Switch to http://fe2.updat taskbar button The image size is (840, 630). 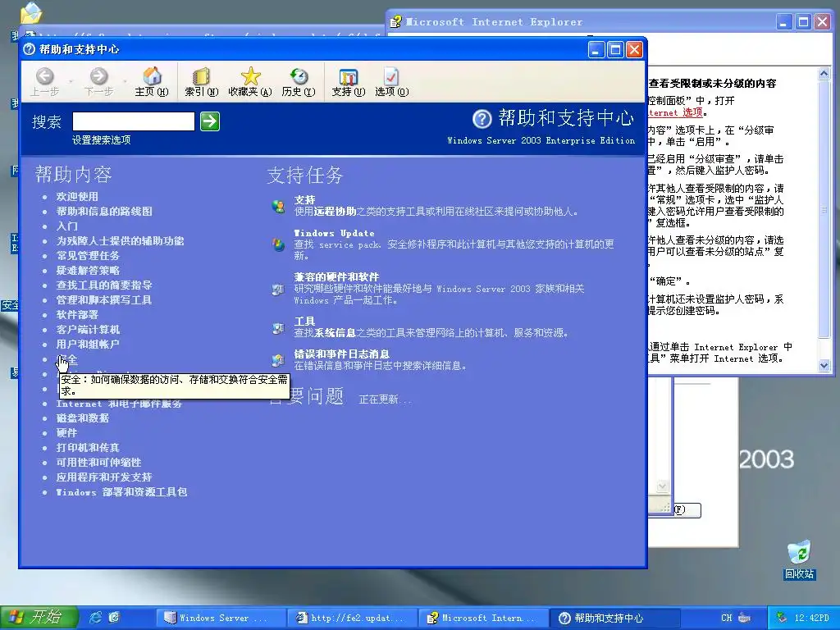(x=352, y=618)
